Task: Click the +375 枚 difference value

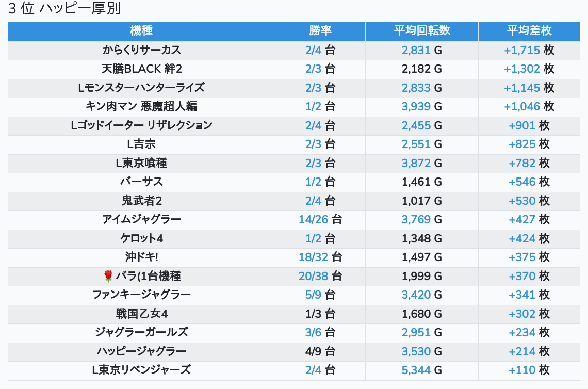Action: (529, 257)
